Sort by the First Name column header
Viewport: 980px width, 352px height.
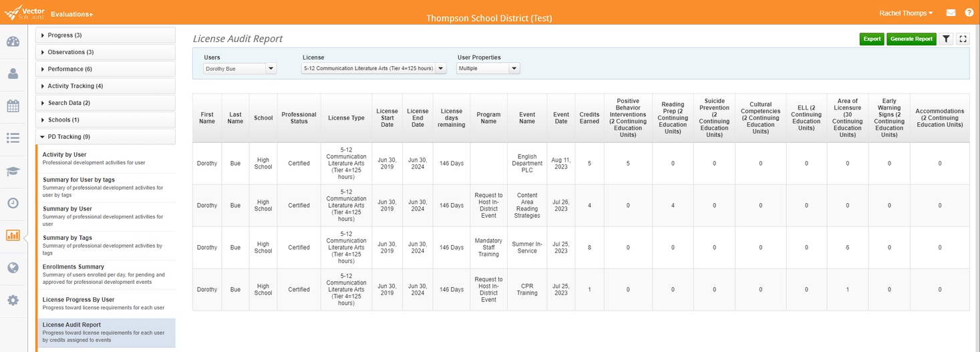coord(207,118)
